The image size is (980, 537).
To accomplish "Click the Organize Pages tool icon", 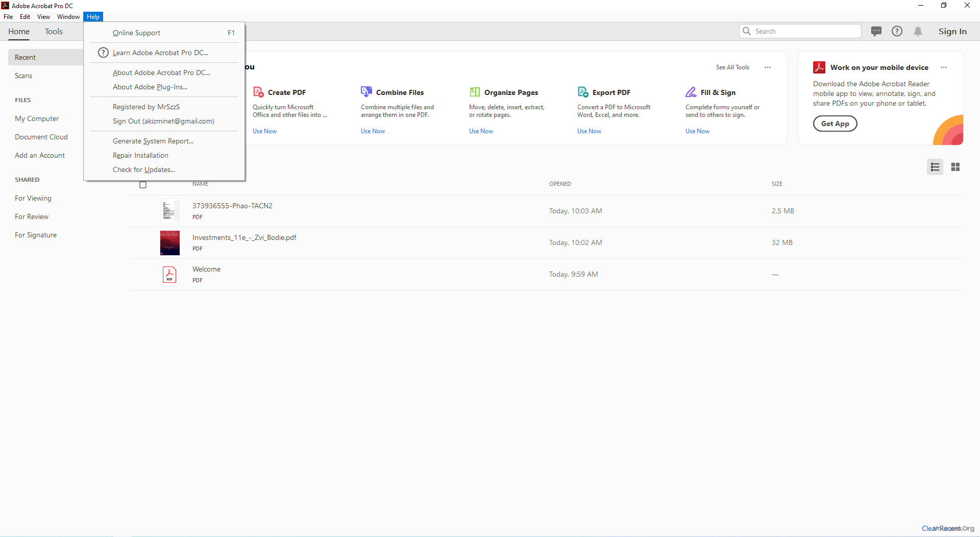I will [475, 92].
